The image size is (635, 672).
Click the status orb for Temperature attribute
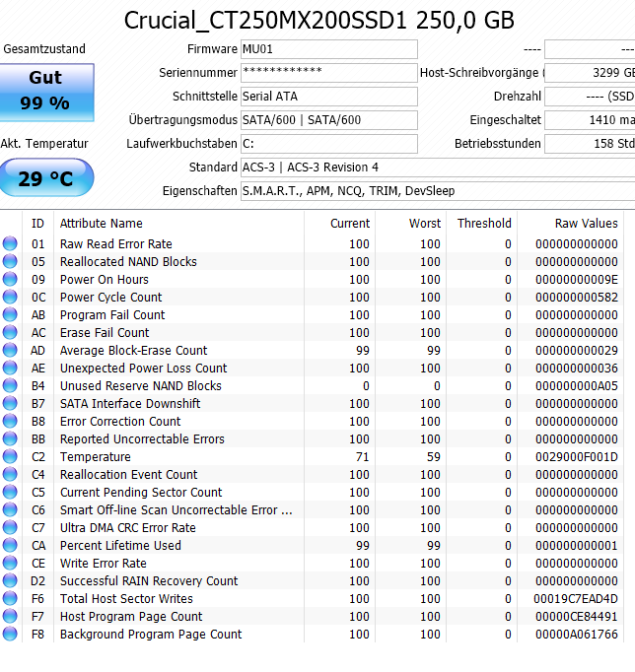pos(10,456)
